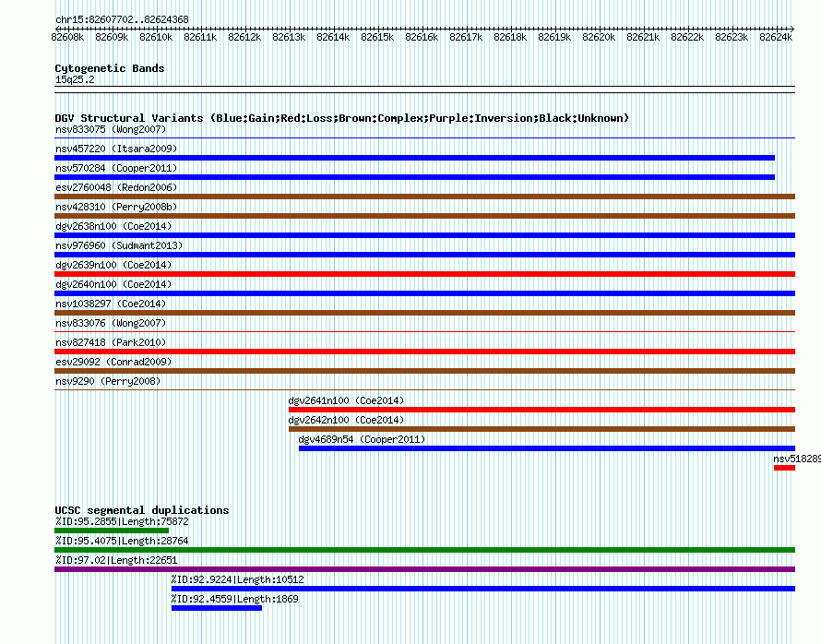Select the short red bar under nsv518289
This screenshot has width=821, height=644.
pos(784,468)
